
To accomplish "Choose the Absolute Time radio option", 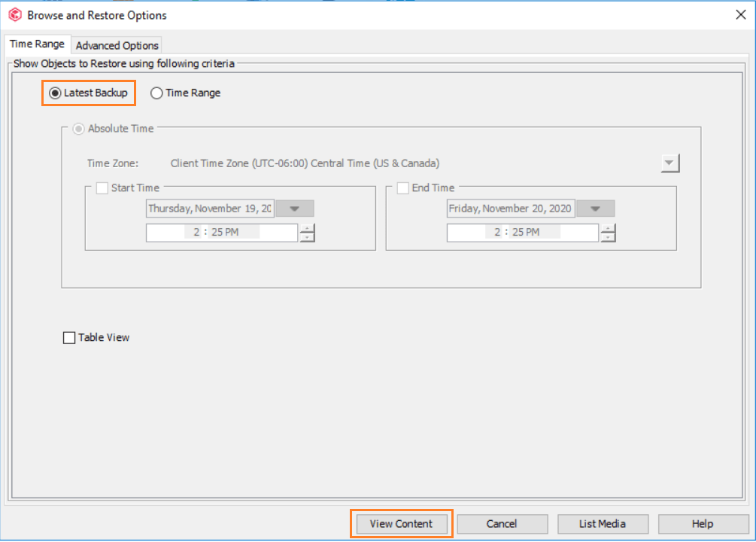I will pos(78,129).
